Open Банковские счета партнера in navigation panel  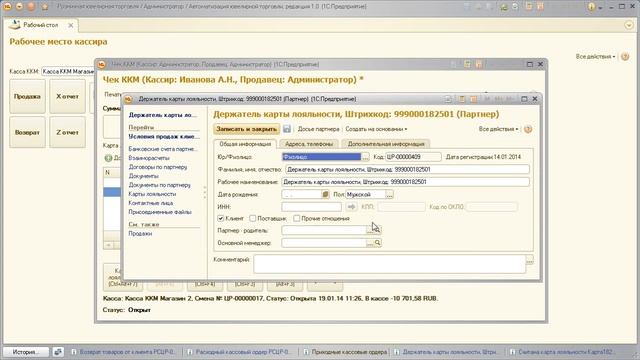coord(162,149)
